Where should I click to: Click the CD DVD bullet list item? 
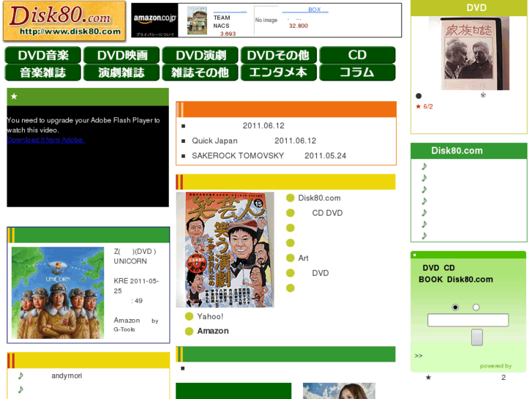327,213
